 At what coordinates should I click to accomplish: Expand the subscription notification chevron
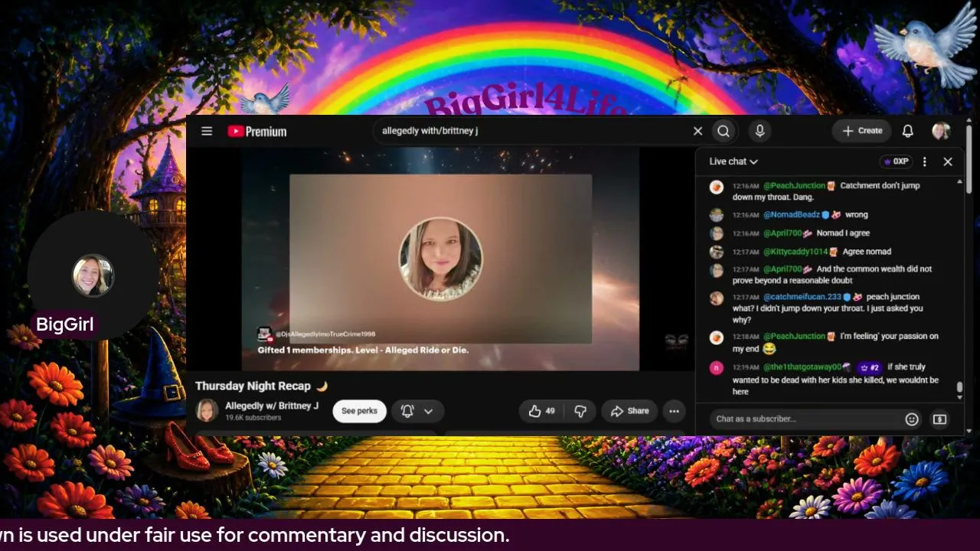[429, 411]
